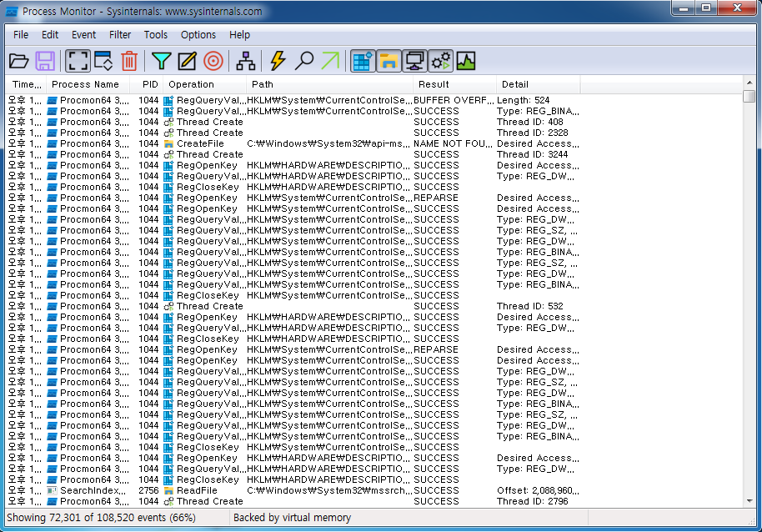The image size is (762, 532).
Task: Click the Detail column header
Action: [538, 84]
